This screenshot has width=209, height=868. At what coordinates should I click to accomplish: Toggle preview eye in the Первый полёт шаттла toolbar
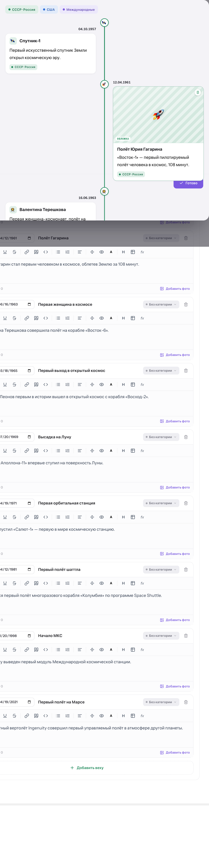tap(101, 583)
